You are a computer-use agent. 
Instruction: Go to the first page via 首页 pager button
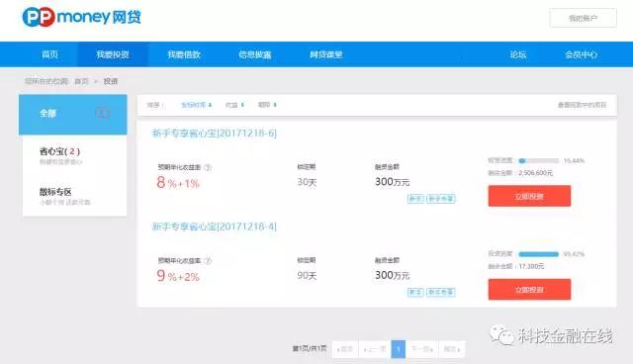345,349
